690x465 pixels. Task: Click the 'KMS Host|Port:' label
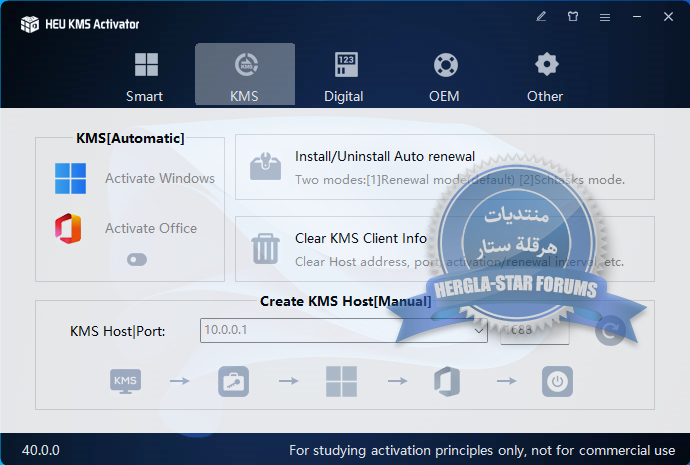click(117, 331)
